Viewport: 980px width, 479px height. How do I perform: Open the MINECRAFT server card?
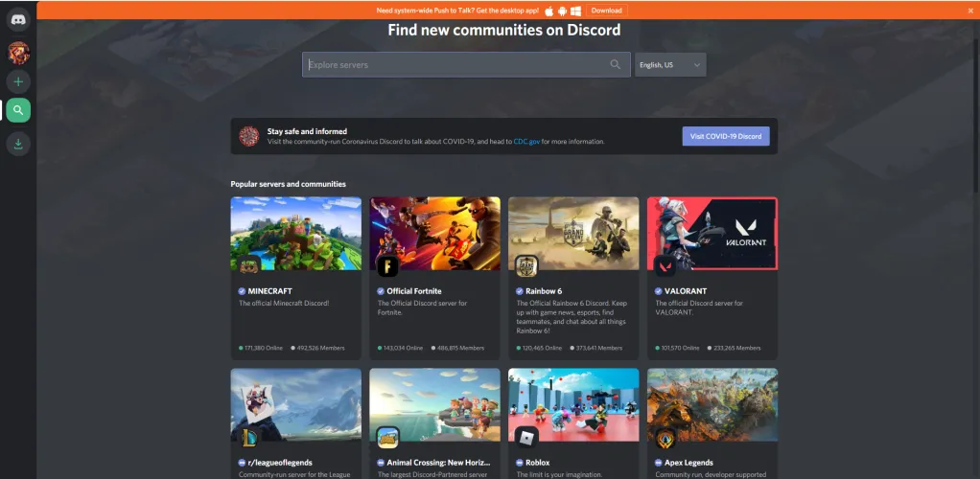[296, 278]
